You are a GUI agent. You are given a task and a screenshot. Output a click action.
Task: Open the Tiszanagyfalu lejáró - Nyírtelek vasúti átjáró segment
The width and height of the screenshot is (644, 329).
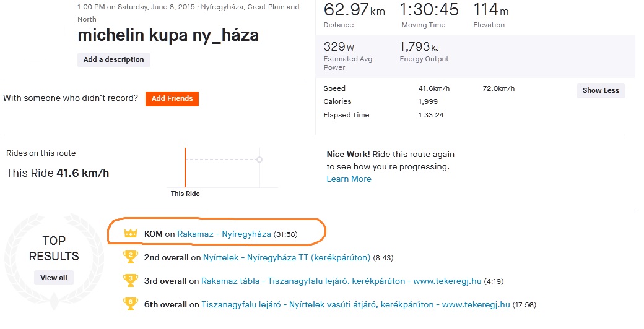(356, 304)
